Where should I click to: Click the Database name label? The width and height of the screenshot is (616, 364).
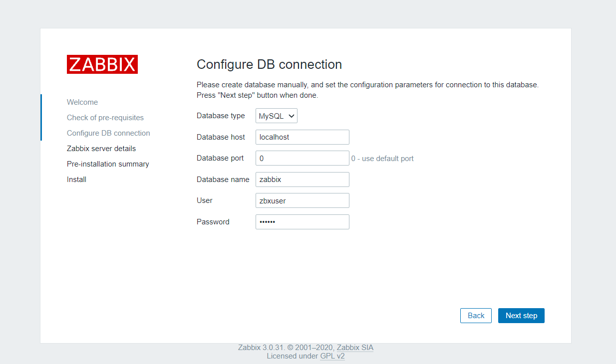click(223, 180)
